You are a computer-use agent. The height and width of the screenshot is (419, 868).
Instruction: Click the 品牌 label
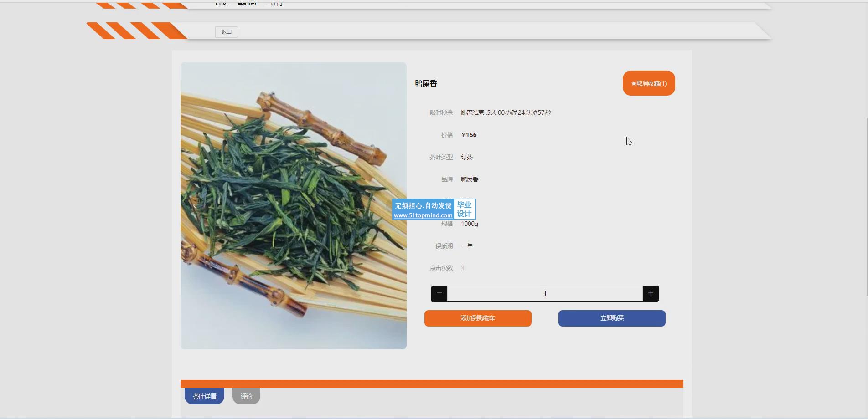coord(447,179)
